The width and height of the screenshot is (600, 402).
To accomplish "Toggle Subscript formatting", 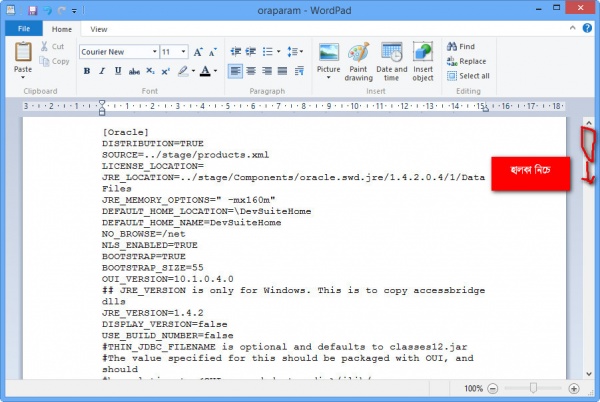I will click(150, 71).
